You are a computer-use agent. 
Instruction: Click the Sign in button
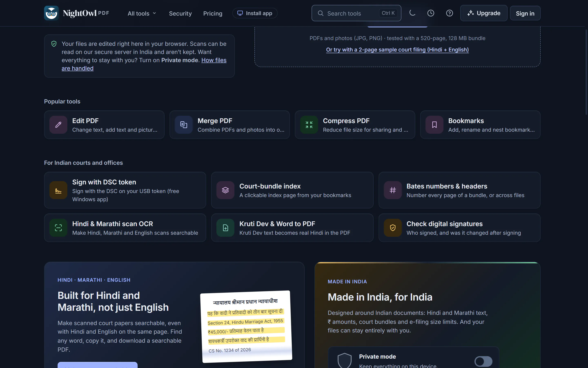pos(525,13)
